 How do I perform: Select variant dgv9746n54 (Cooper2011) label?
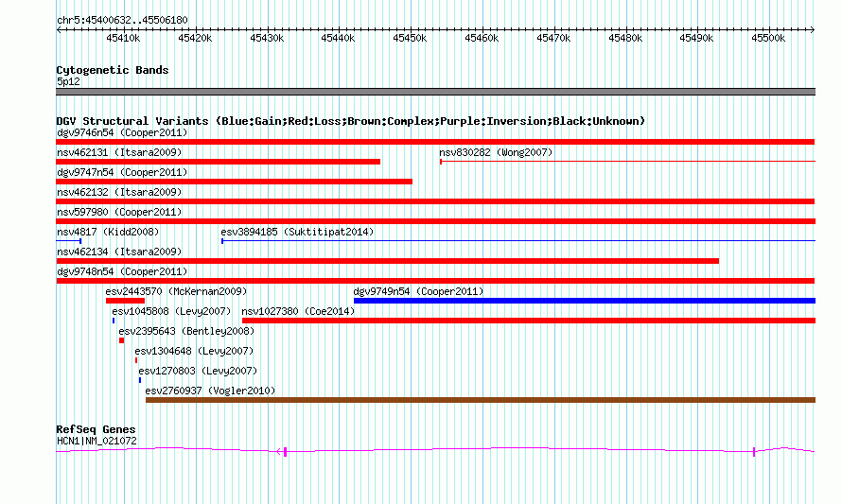[122, 132]
